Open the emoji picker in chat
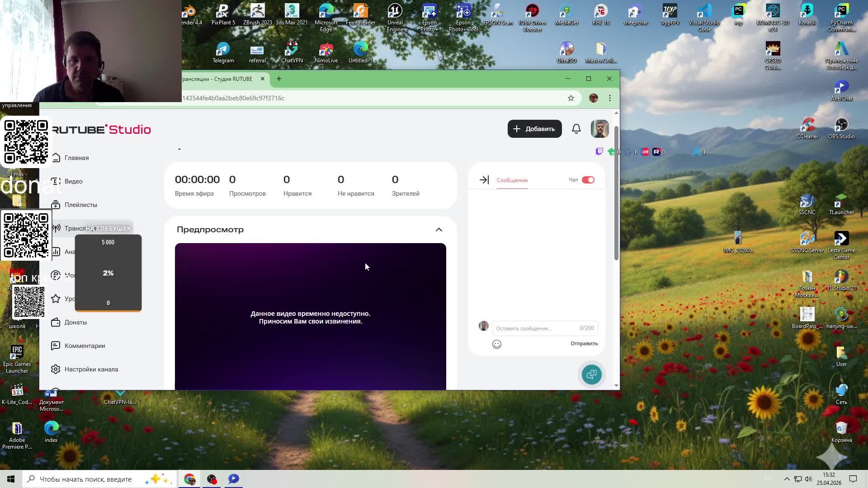 (496, 344)
